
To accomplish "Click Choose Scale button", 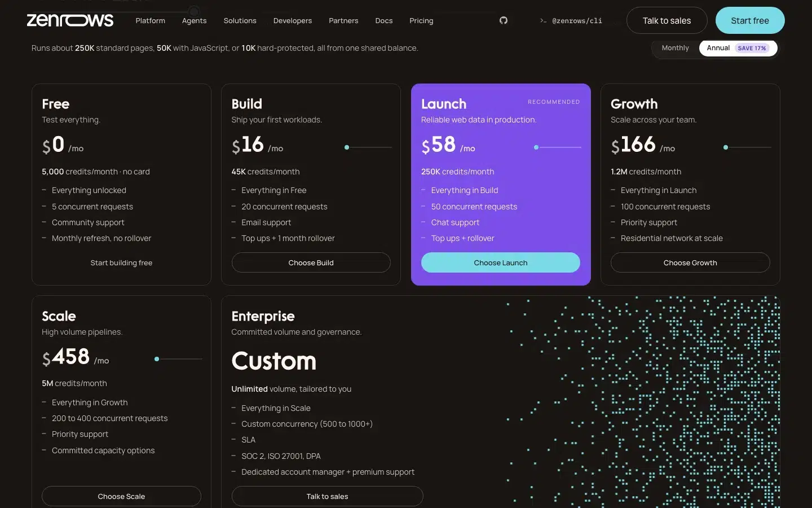I will pyautogui.click(x=121, y=496).
